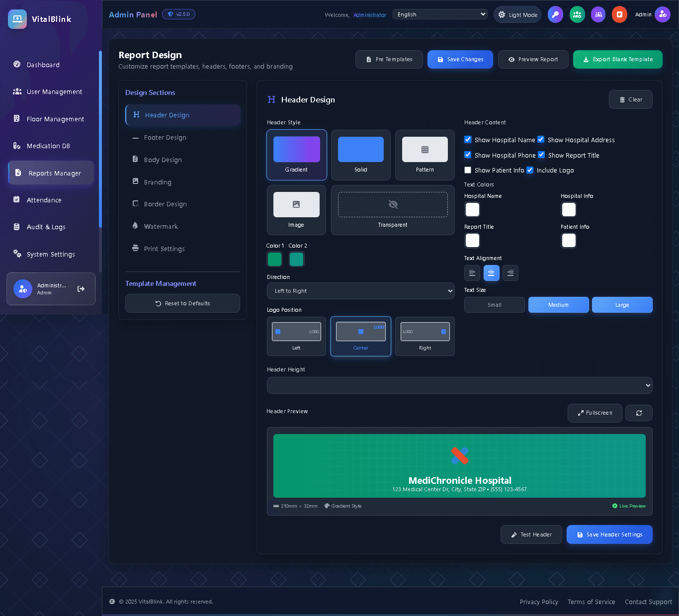Select right text alignment icon
This screenshot has height=616, width=679.
click(x=510, y=273)
